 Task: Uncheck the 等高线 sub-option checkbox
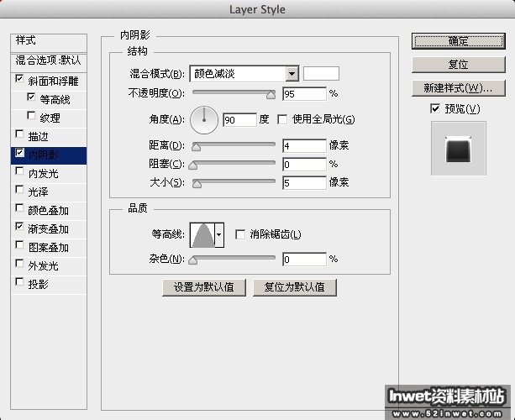click(31, 97)
